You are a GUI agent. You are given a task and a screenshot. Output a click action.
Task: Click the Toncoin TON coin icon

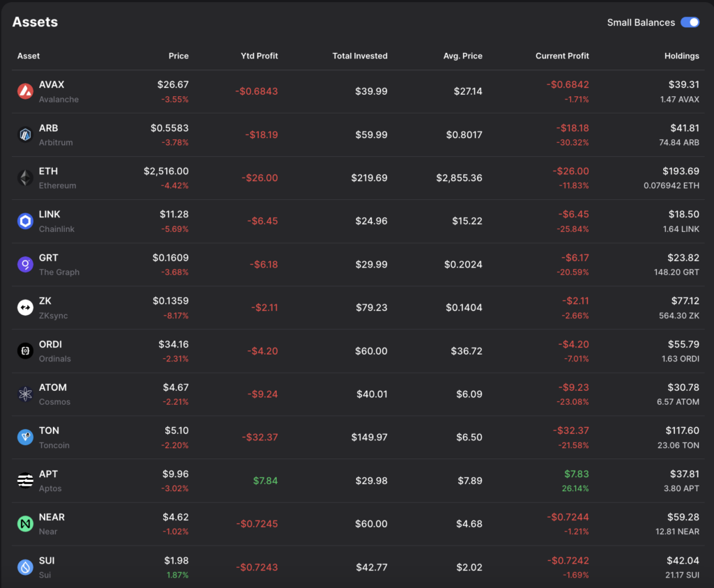click(x=26, y=437)
